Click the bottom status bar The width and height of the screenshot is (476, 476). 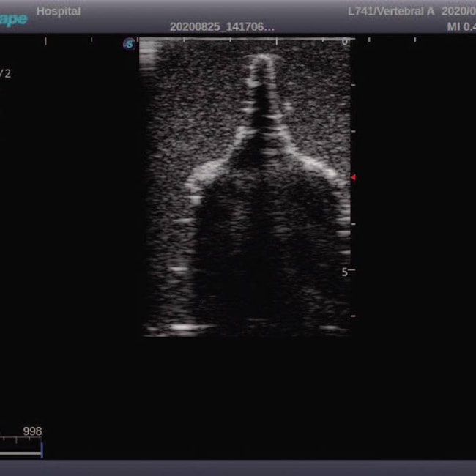(238, 468)
